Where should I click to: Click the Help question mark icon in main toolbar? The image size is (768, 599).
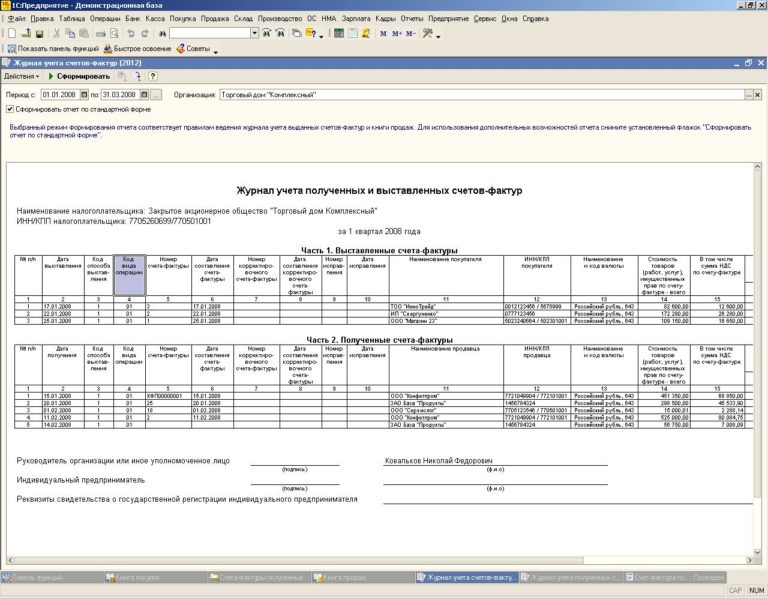tap(311, 33)
